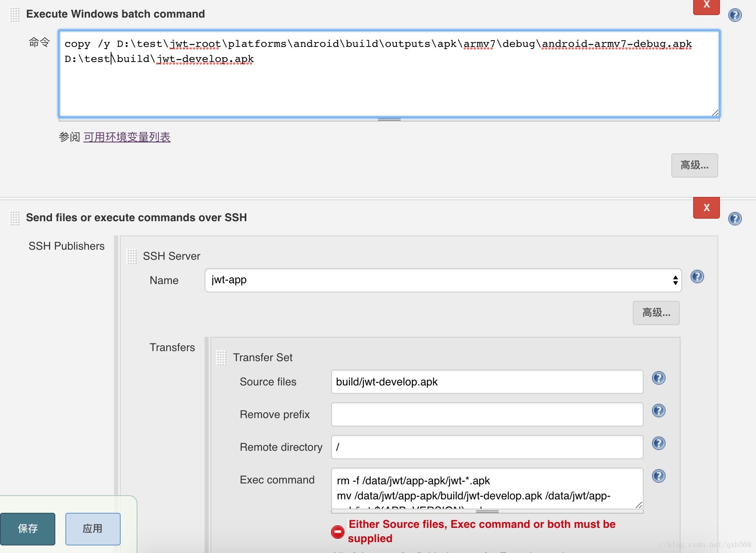This screenshot has height=553, width=756.
Task: Open the available environment variables list link
Action: tap(127, 137)
